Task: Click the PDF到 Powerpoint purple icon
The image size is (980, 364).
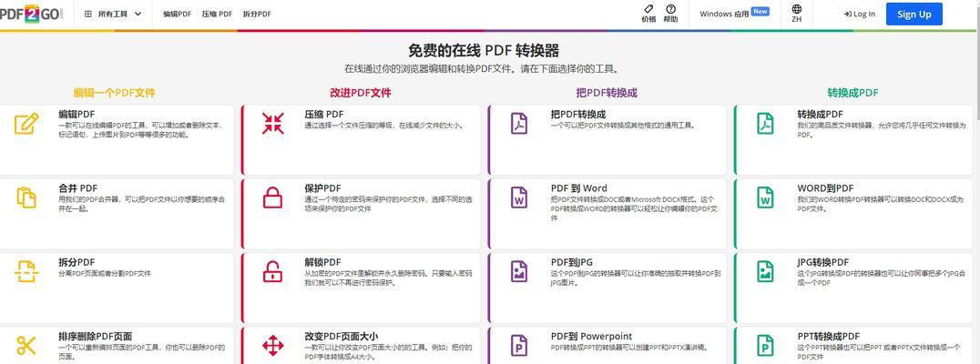Action: click(x=519, y=345)
